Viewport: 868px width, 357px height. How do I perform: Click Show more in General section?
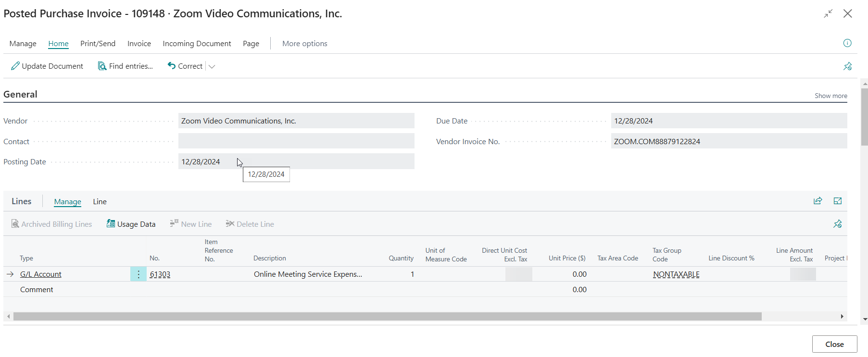[830, 96]
